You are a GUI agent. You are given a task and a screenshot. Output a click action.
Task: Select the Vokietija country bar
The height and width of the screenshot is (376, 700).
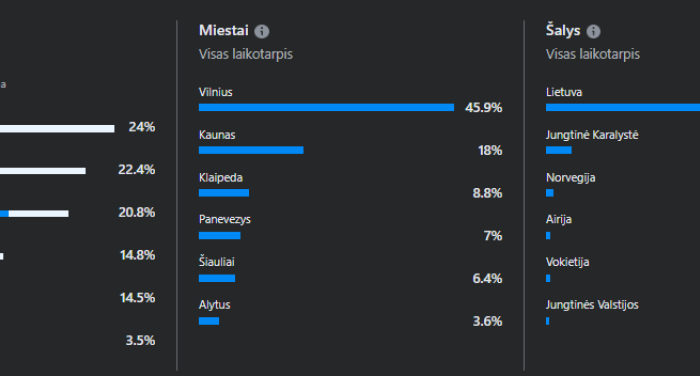[x=548, y=278]
